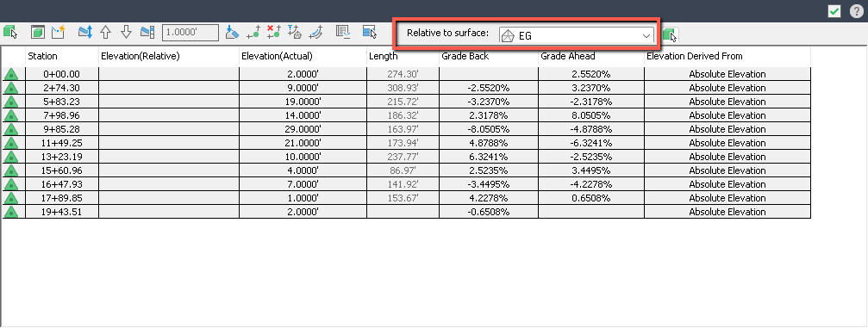The height and width of the screenshot is (328, 868).
Task: Click triangle icon for station 17+89.85
Action: coord(10,198)
